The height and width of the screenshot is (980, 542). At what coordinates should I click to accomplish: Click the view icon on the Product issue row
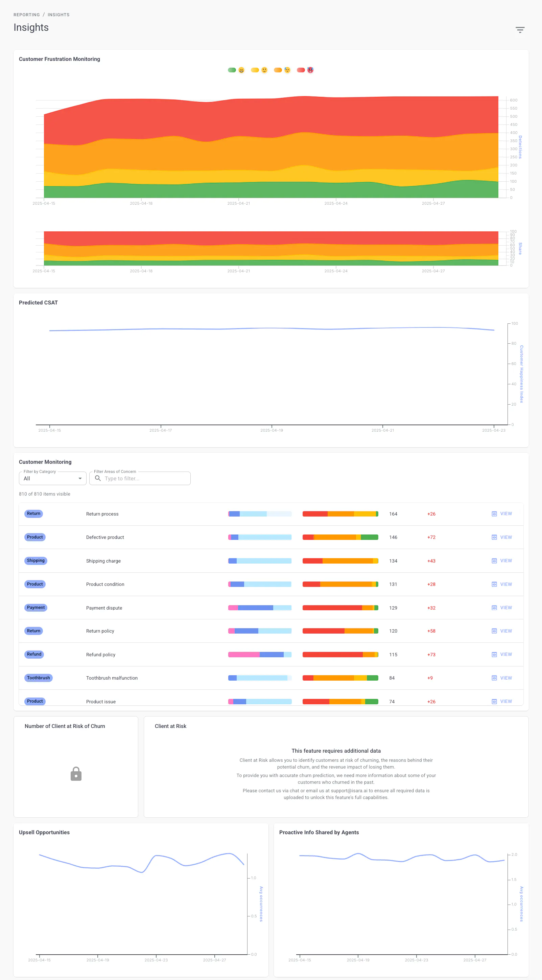tap(494, 701)
